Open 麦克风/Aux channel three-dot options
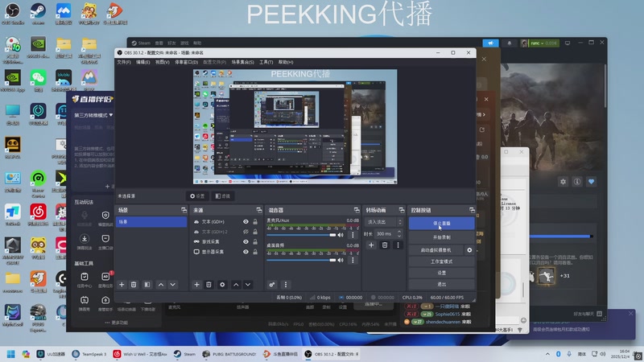644x362 pixels. 353,235
